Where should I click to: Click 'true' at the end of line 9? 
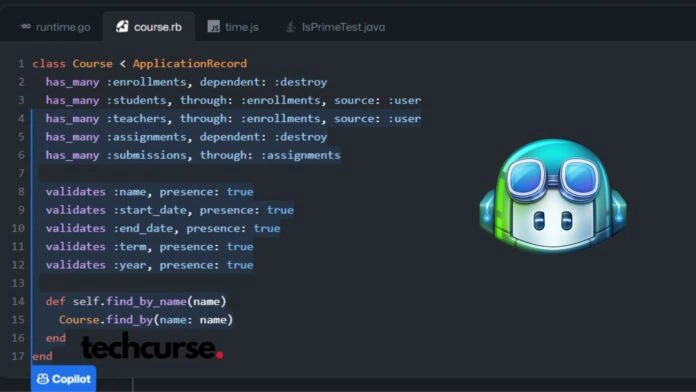280,210
